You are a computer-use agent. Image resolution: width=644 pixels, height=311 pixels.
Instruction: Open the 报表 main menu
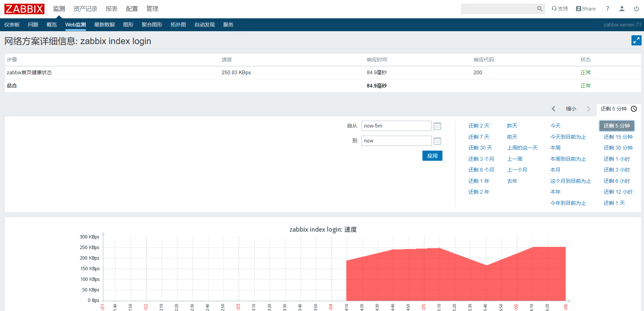tap(112, 9)
